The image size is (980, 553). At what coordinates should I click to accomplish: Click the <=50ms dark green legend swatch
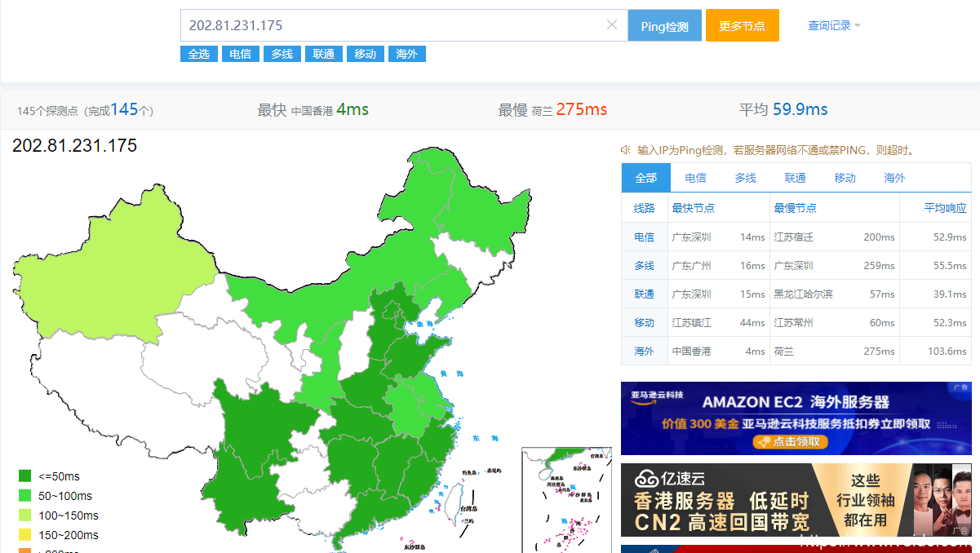coord(25,474)
